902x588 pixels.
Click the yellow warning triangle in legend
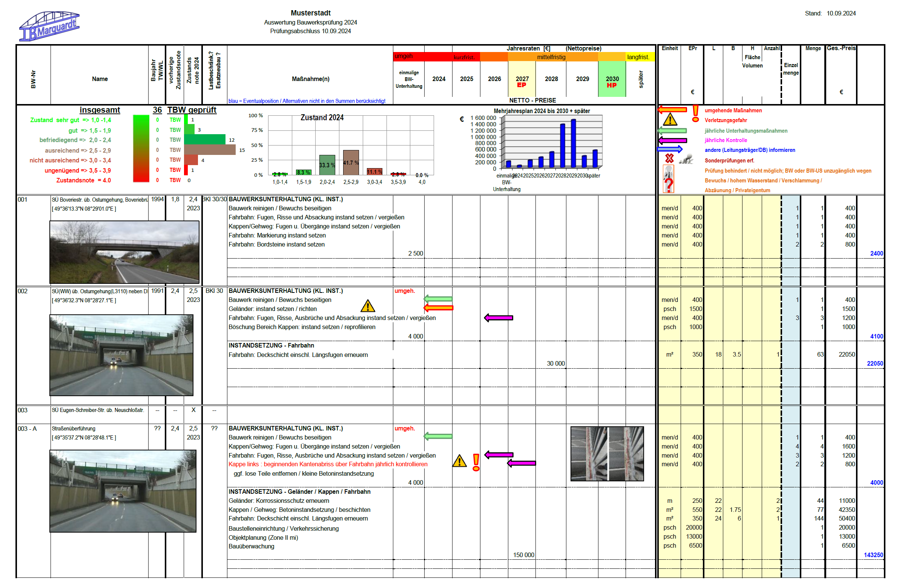[670, 120]
